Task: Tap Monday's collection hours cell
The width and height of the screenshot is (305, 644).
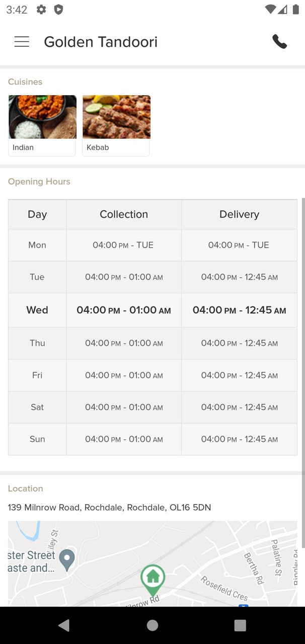Action: coord(123,245)
